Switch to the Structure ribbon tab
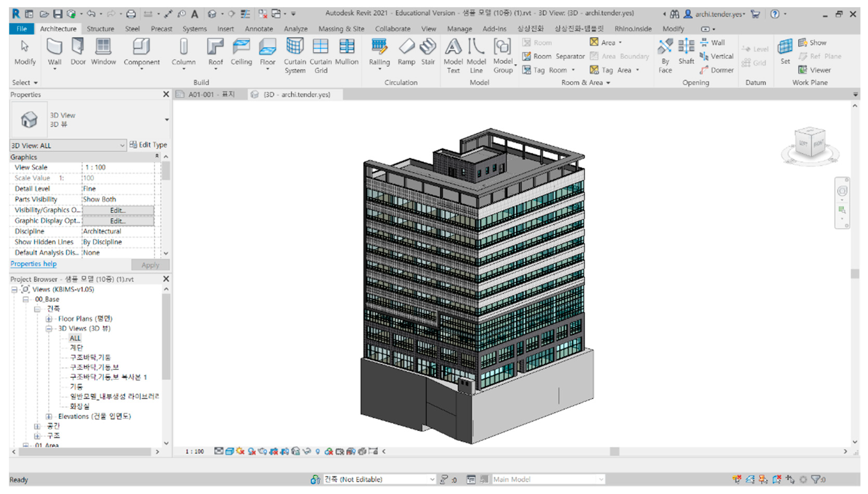 (100, 29)
